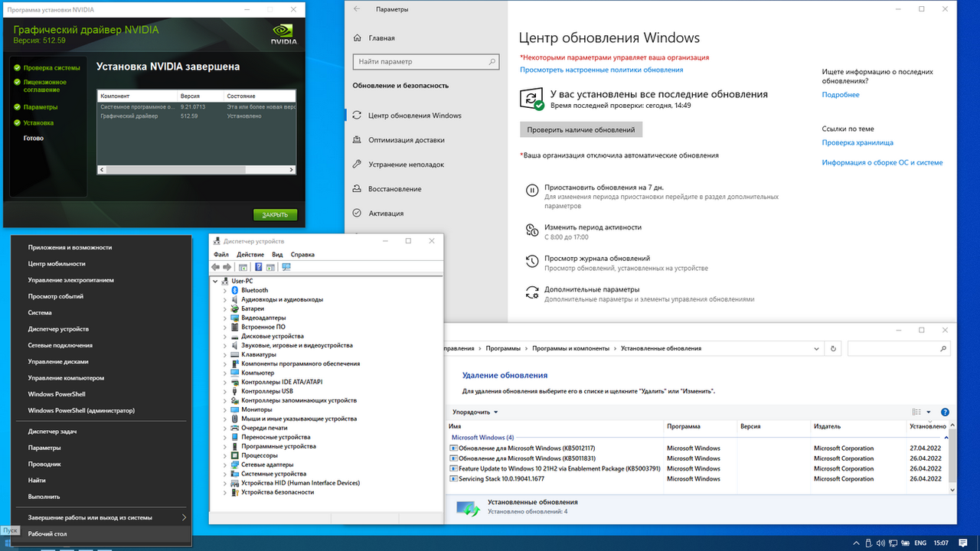
Task: Open Активация in Settings sidebar
Action: (x=378, y=214)
